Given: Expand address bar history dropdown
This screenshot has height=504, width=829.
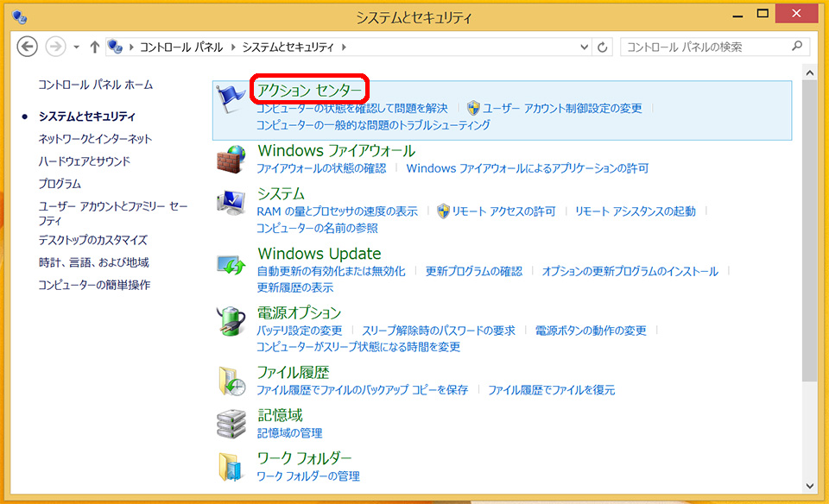Looking at the screenshot, I should click(x=585, y=47).
